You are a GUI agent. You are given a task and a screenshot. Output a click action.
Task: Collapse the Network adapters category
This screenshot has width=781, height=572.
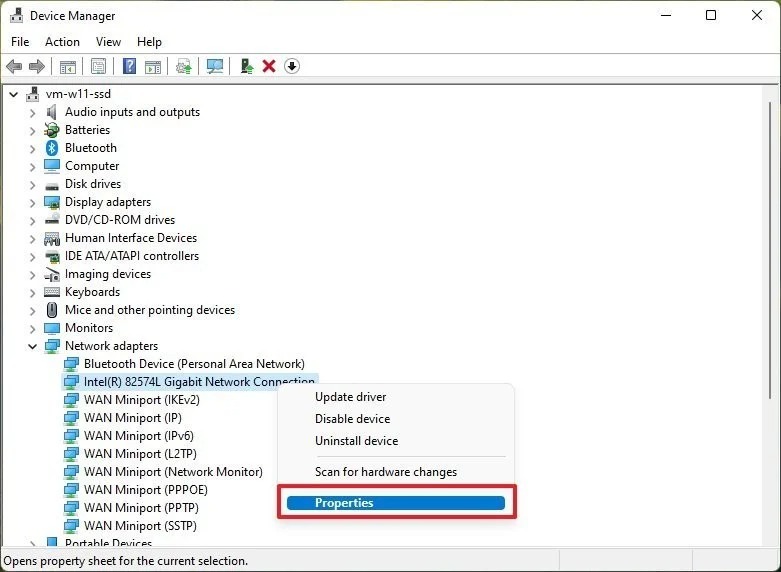click(x=32, y=346)
